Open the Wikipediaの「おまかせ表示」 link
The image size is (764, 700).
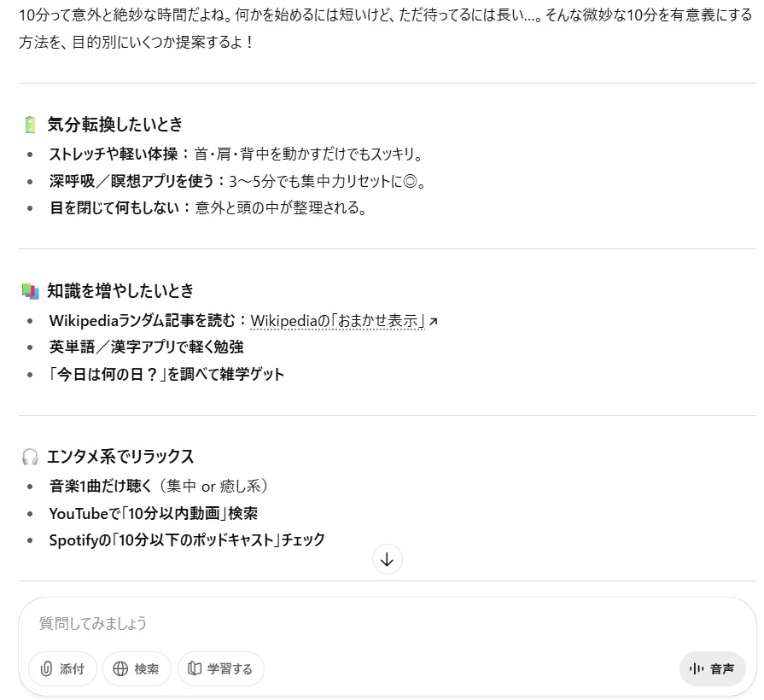click(x=338, y=320)
